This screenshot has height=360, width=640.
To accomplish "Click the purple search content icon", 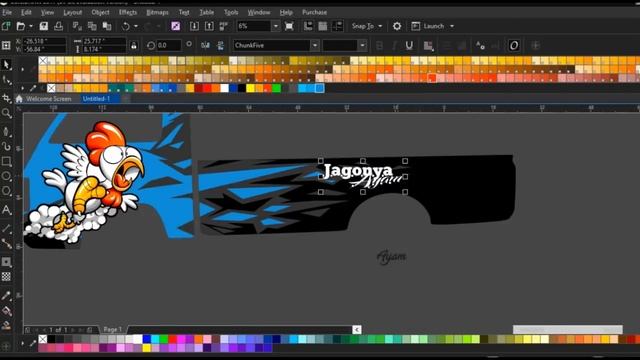I will (x=176, y=26).
